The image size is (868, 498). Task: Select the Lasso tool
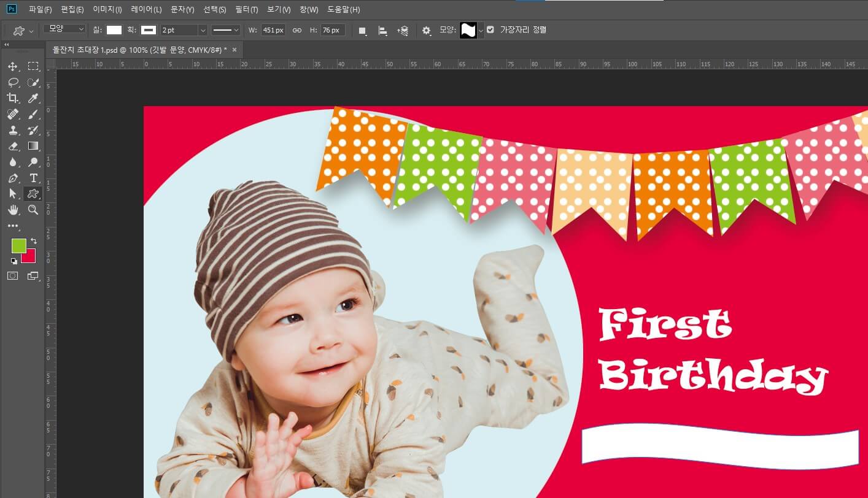pyautogui.click(x=13, y=82)
